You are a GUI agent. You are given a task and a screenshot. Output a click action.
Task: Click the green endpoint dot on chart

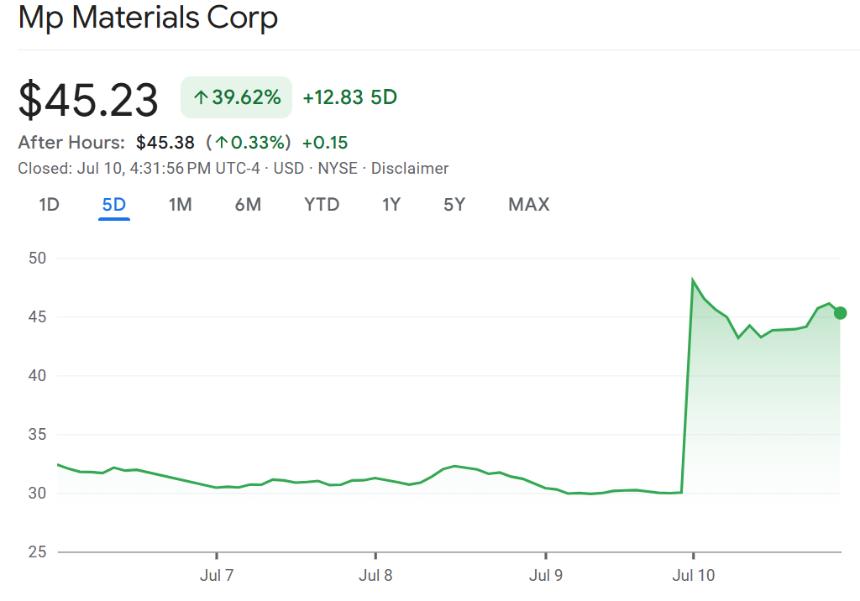click(840, 313)
